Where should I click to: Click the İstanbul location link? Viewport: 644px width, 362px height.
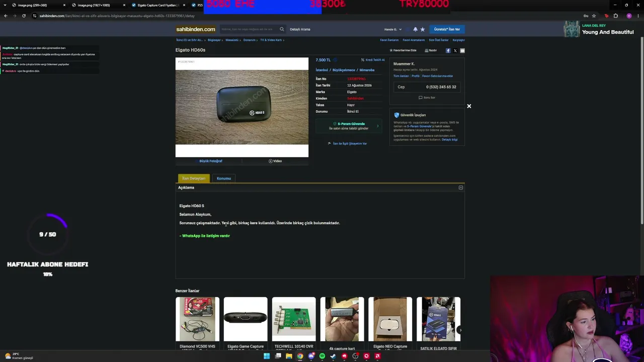coord(322,70)
